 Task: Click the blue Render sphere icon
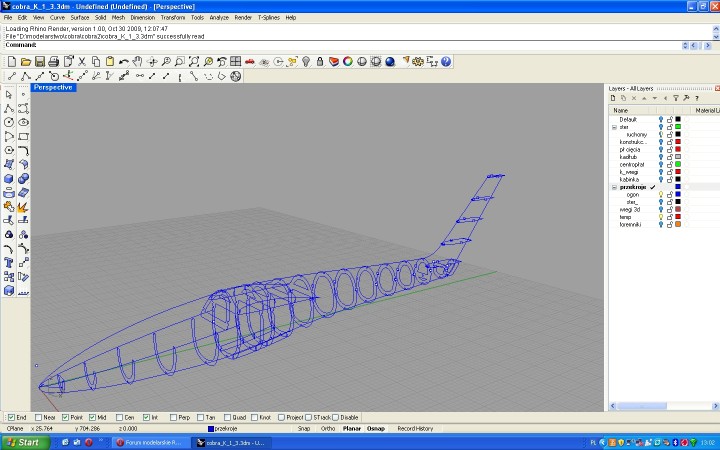[390, 62]
